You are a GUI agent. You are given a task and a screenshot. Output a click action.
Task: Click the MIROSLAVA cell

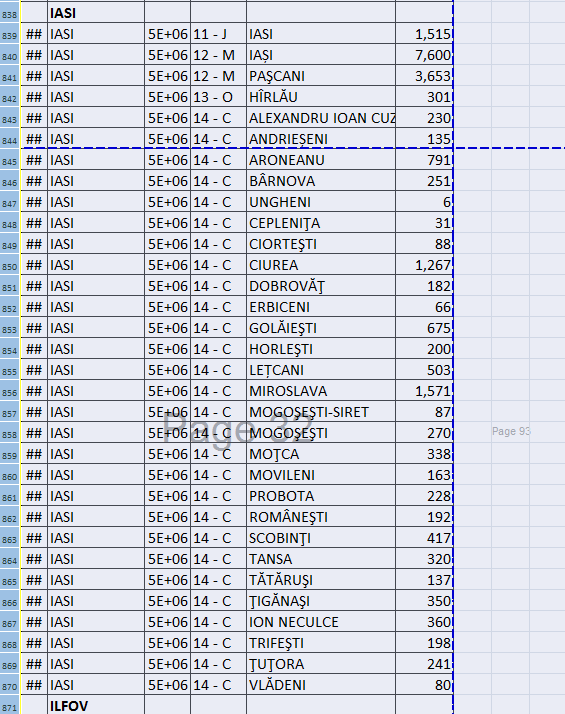coord(321,391)
